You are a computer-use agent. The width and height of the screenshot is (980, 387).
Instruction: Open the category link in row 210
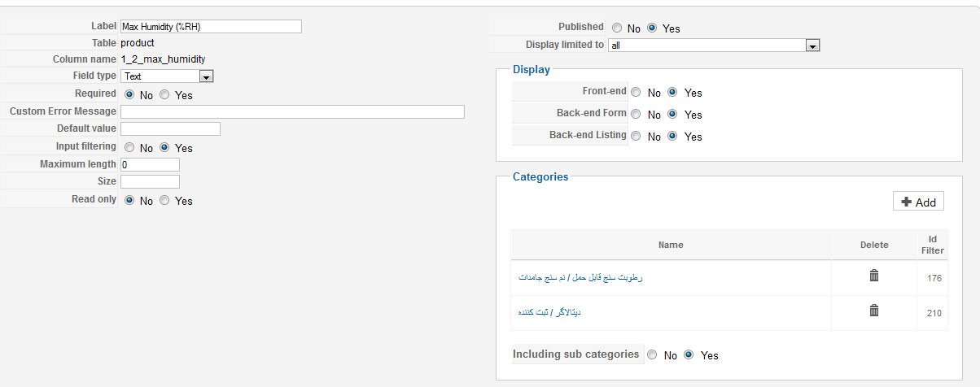549,312
